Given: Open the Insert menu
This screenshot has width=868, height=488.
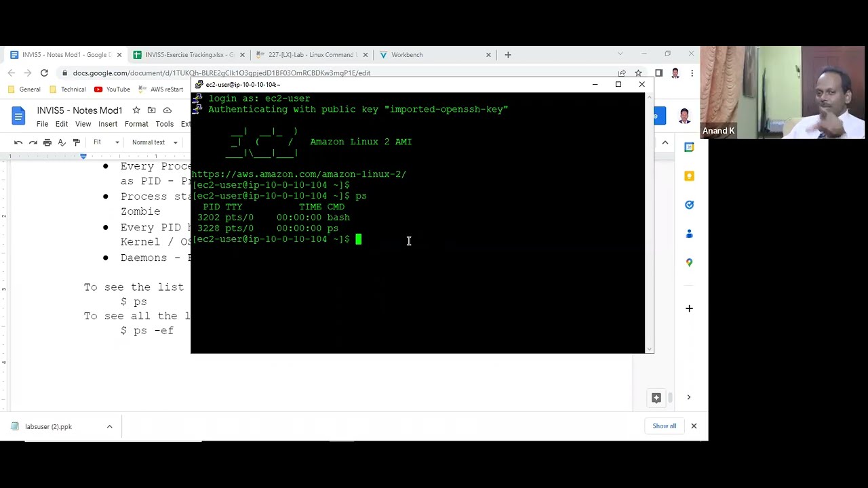Looking at the screenshot, I should [x=108, y=124].
